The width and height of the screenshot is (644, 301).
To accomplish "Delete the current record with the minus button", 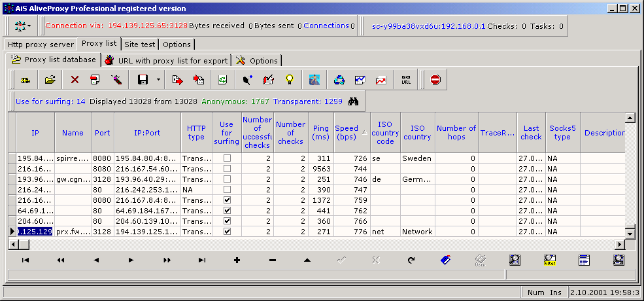I will point(272,260).
